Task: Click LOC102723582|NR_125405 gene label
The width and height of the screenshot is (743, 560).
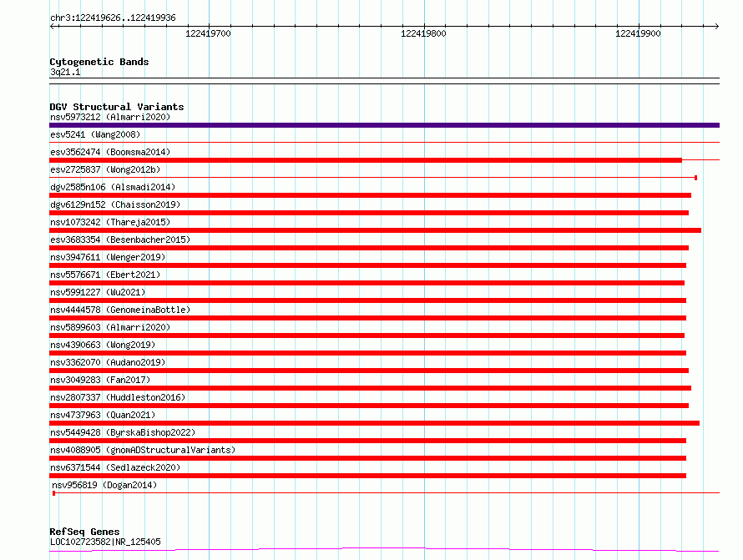Action: (x=105, y=542)
